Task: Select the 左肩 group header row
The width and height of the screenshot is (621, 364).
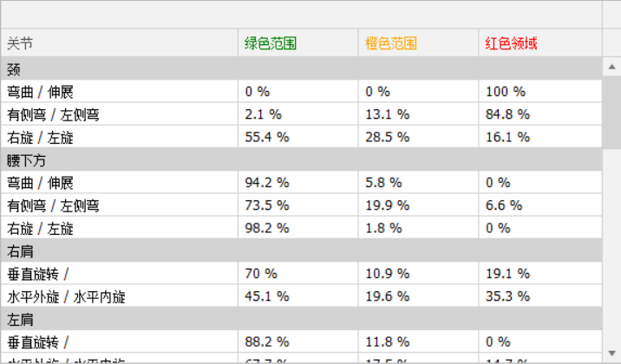Action: 19,320
